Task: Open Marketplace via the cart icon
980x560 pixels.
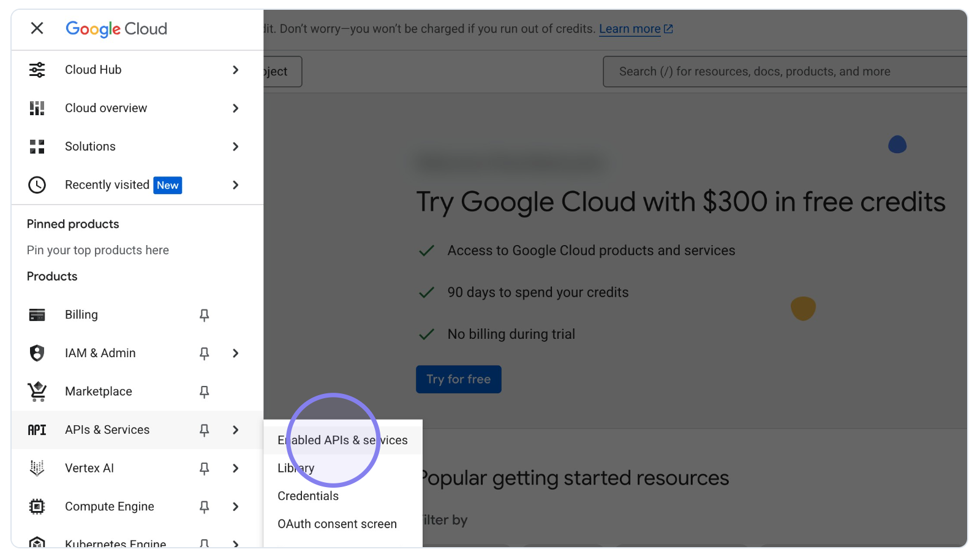Action: click(x=37, y=392)
